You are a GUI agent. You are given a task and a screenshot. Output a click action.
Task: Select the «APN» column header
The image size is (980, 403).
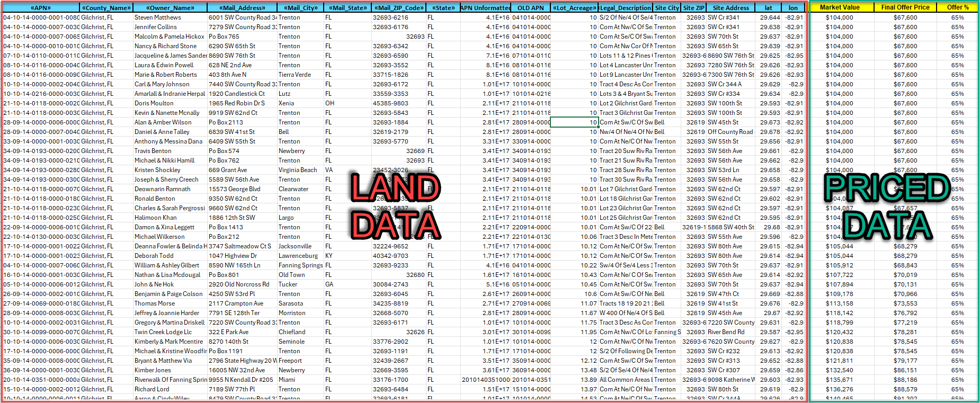pyautogui.click(x=41, y=8)
